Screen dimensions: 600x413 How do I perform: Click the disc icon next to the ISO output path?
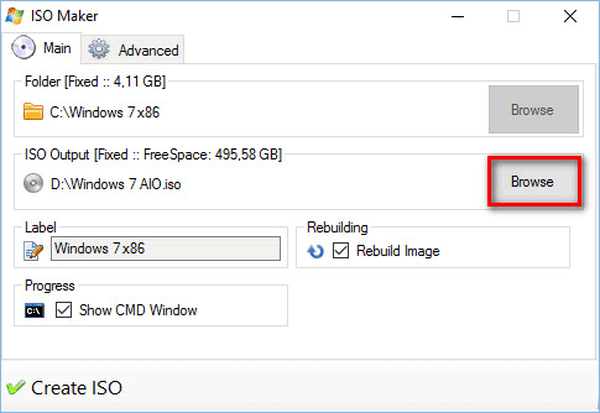(x=34, y=182)
